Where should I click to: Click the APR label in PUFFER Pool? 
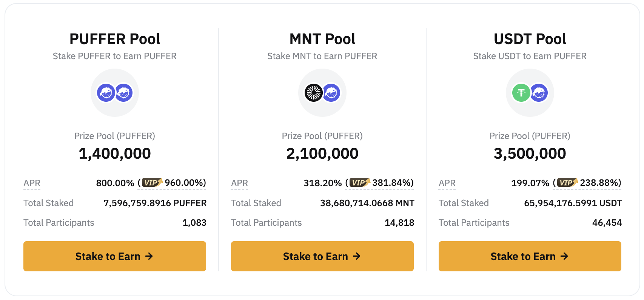[x=32, y=183]
